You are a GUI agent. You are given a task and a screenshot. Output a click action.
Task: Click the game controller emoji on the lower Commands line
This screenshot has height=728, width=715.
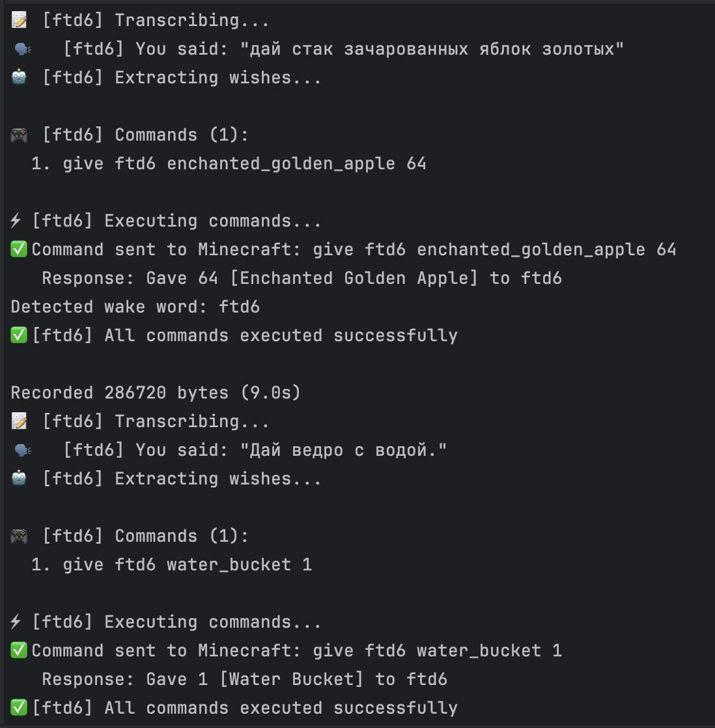19,536
